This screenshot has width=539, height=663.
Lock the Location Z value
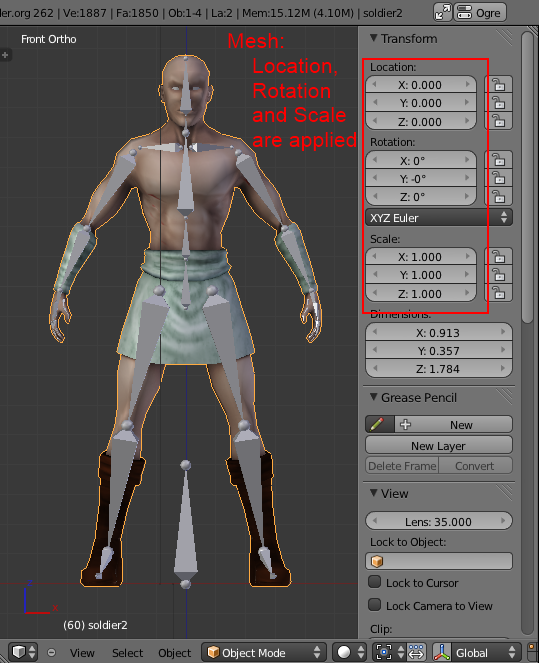click(499, 121)
